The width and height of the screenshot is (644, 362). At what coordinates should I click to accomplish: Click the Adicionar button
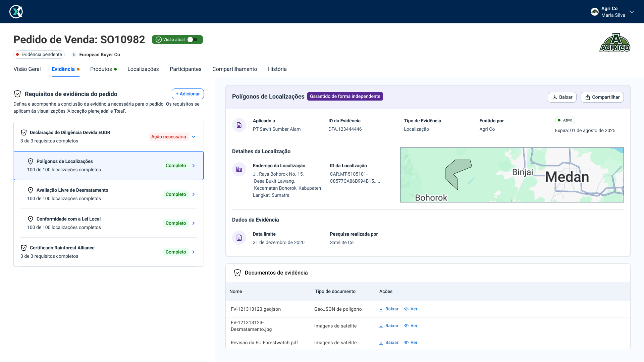point(188,94)
